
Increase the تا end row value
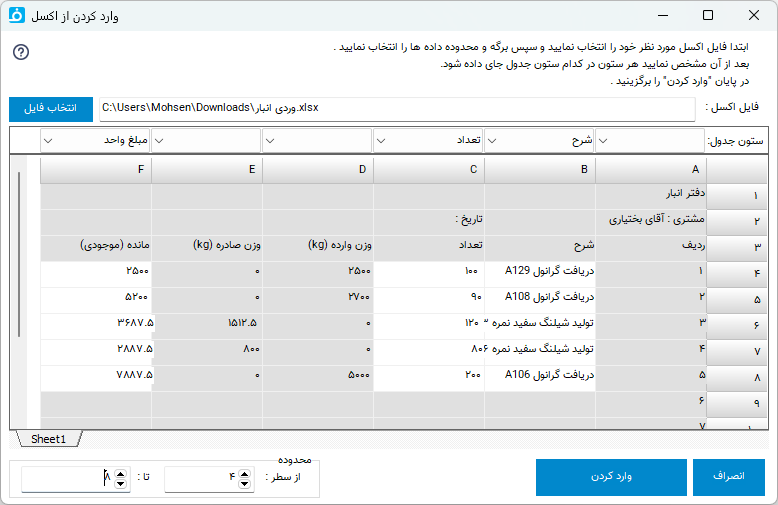pos(121,474)
